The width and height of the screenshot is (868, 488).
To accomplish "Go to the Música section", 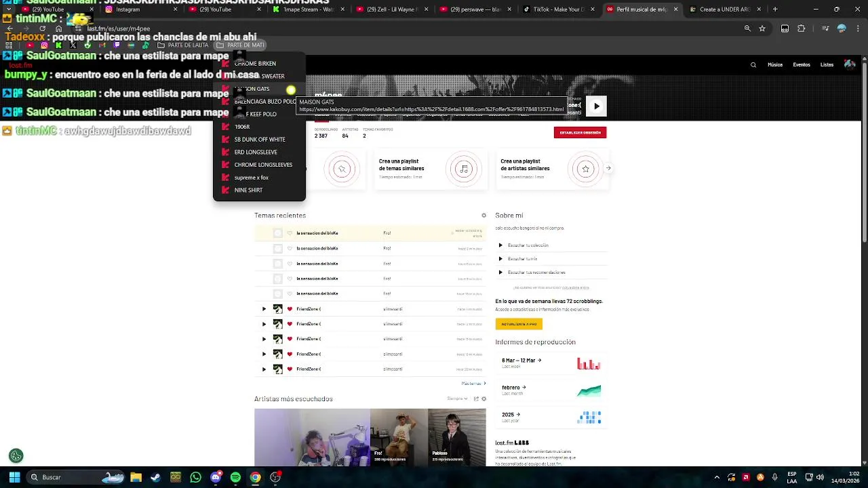I will pos(775,65).
